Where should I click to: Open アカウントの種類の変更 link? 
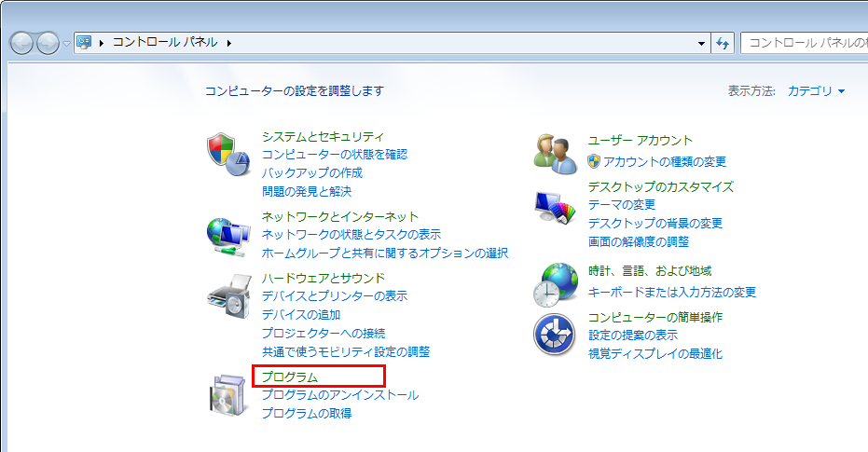664,161
